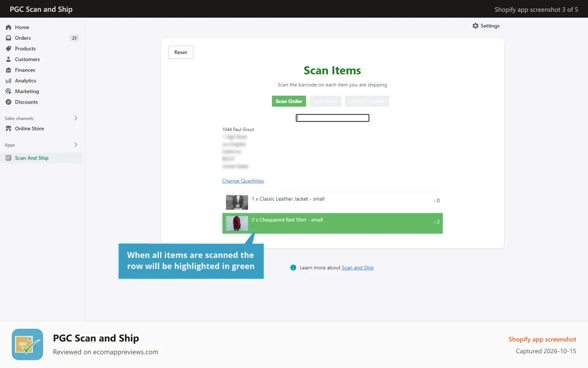Follow the Scan and Ship learn more link
Viewport: 588px width, 368px height.
pos(358,268)
